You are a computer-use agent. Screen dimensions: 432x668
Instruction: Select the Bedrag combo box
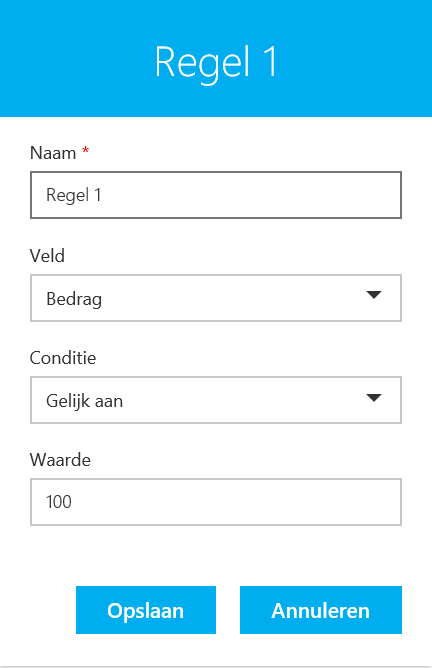216,298
